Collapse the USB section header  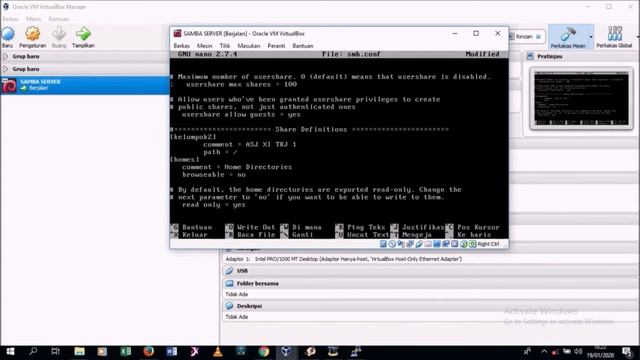pyautogui.click(x=431, y=271)
